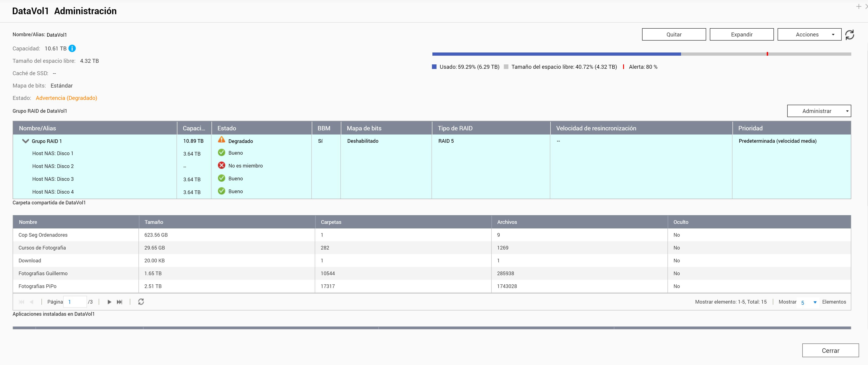The width and height of the screenshot is (868, 365).
Task: Click the Degraded warning triangle icon
Action: pos(221,140)
